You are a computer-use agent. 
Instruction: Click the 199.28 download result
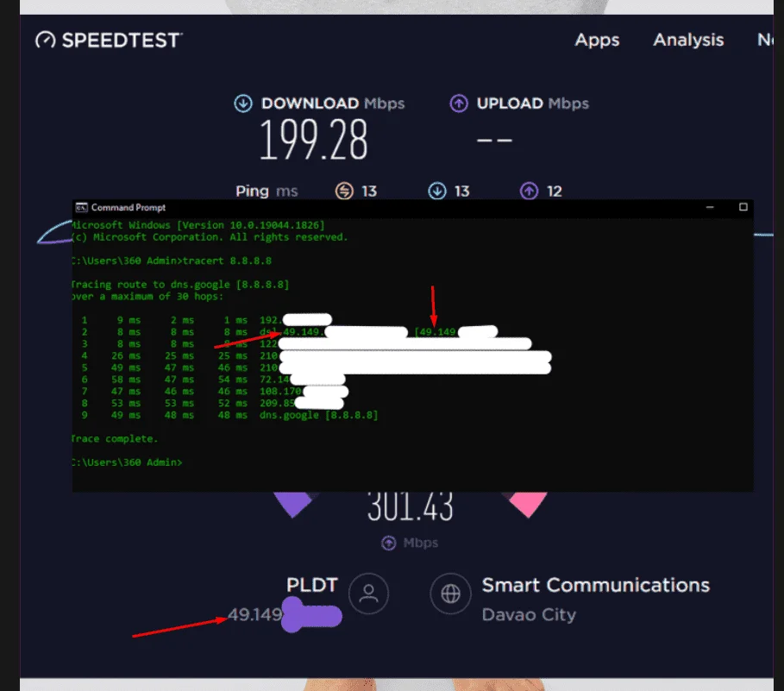[313, 140]
